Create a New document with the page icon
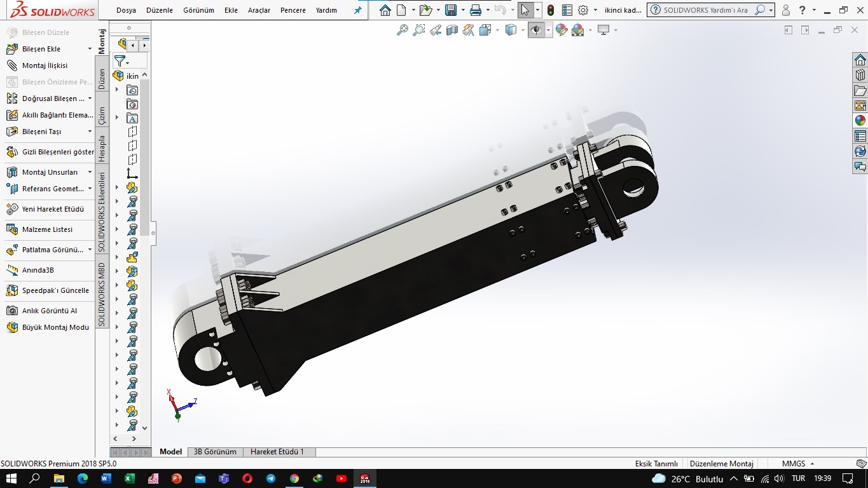The height and width of the screenshot is (488, 868). (x=401, y=10)
